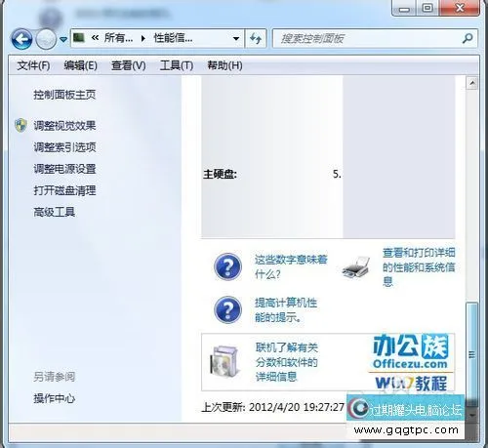Screen dimensions: 488x448
Task: Open 调整索引选项 link
Action: pos(64,147)
